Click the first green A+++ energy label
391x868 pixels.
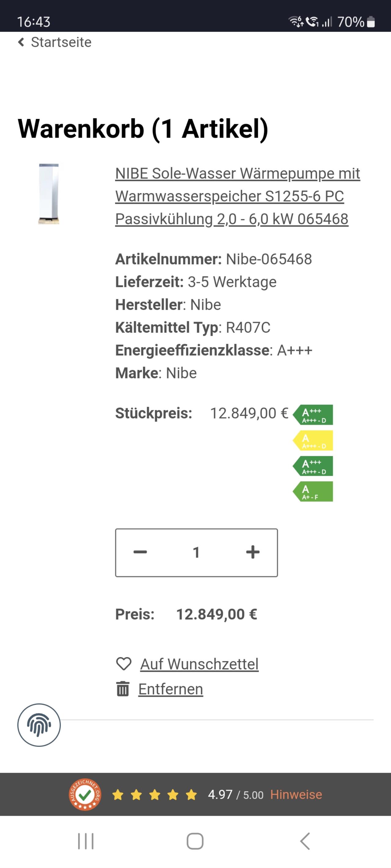coord(313,415)
